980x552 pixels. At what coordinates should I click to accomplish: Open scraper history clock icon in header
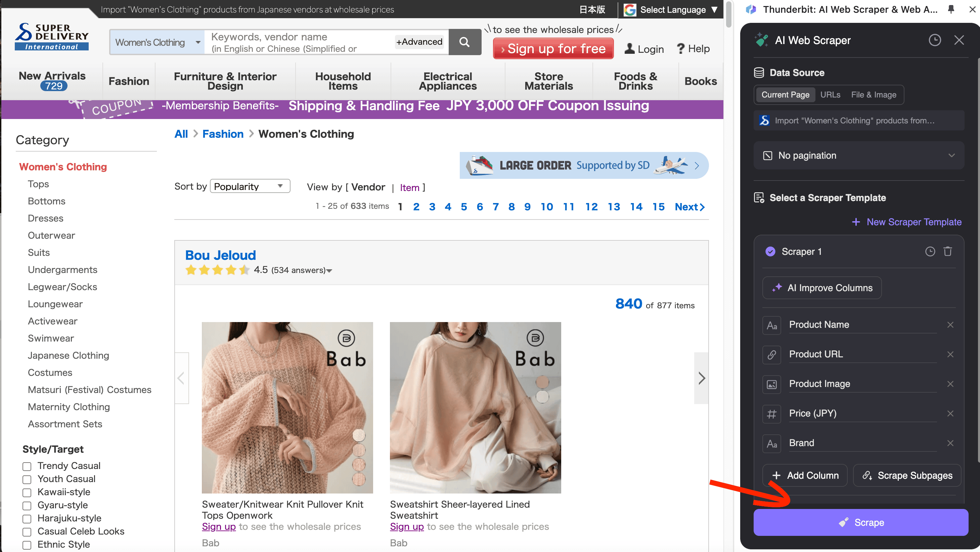[x=934, y=40]
